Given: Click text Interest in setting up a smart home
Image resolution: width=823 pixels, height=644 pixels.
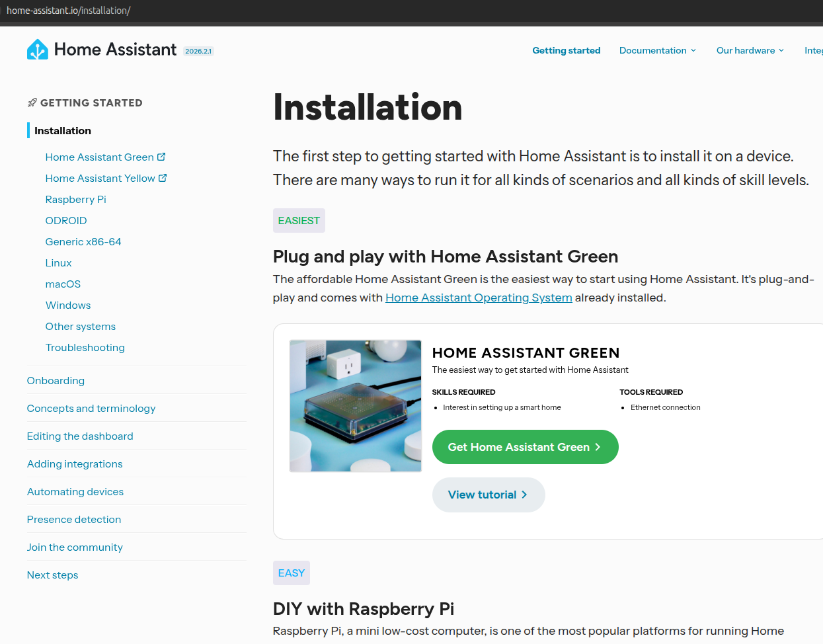Looking at the screenshot, I should 502,407.
